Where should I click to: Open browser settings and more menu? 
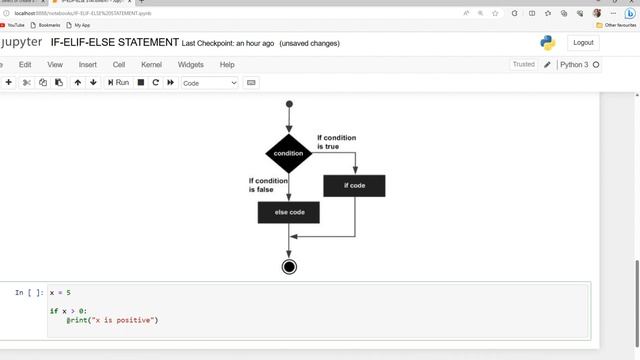click(613, 13)
